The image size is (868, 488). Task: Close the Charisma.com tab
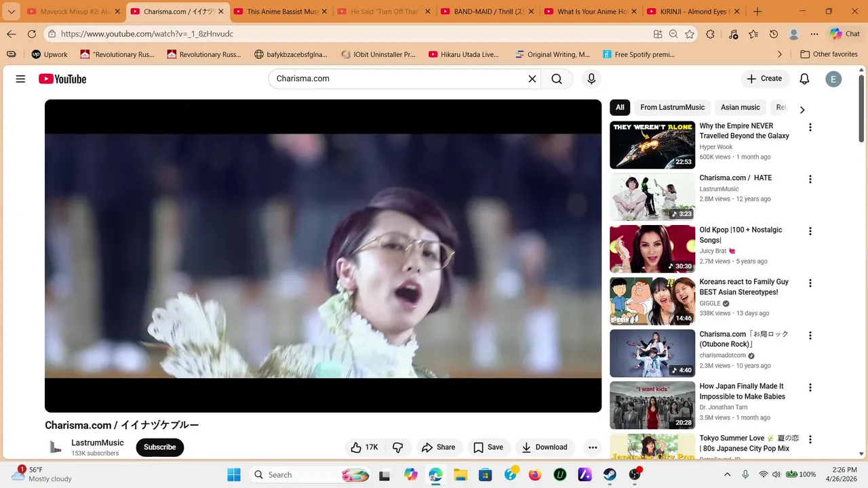[x=220, y=12]
